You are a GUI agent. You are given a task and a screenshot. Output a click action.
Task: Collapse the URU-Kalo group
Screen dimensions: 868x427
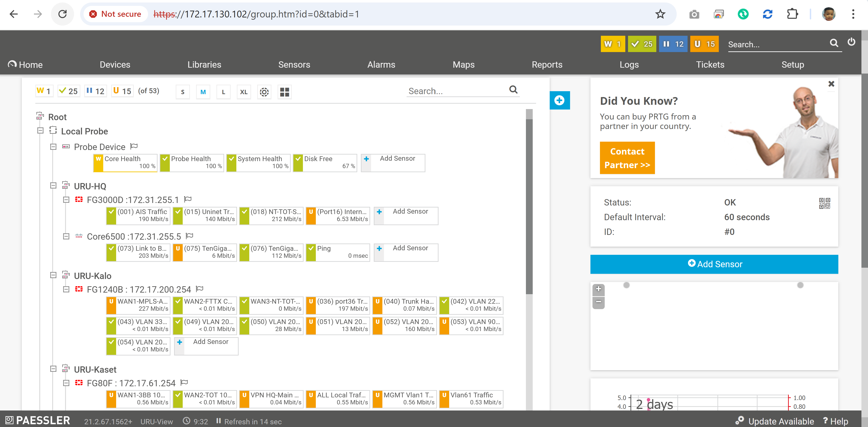pos(53,275)
